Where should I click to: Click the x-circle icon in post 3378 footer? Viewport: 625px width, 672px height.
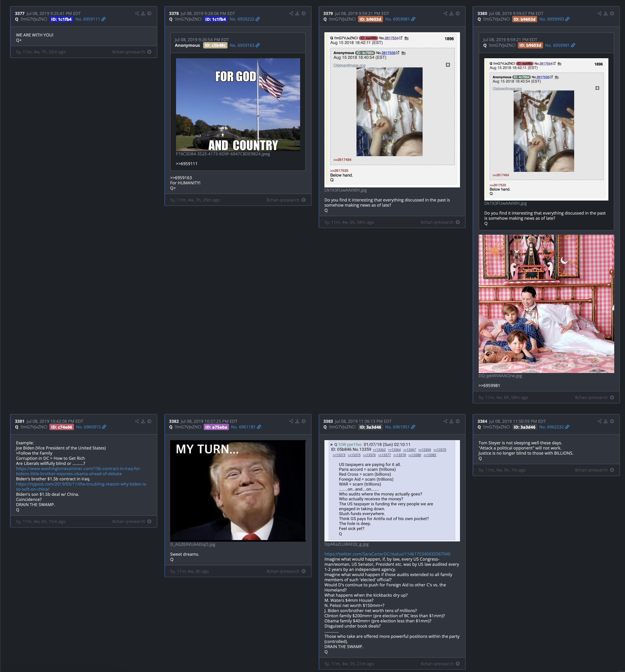(x=303, y=200)
